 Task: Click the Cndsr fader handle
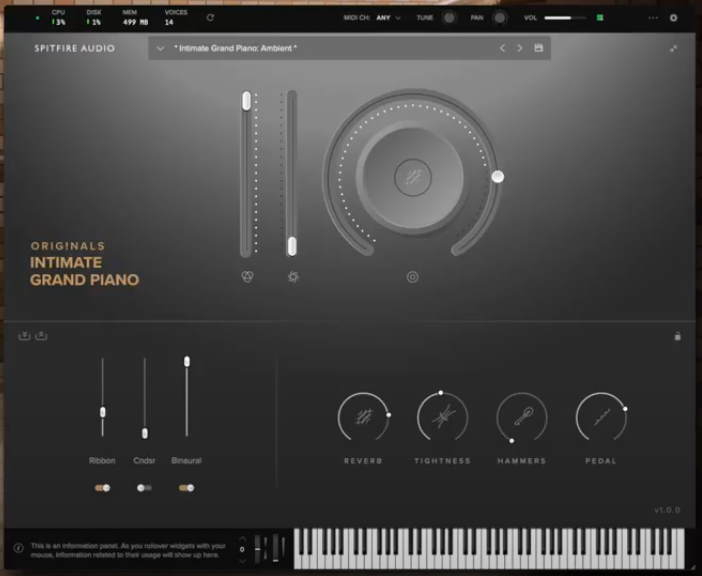pos(145,433)
